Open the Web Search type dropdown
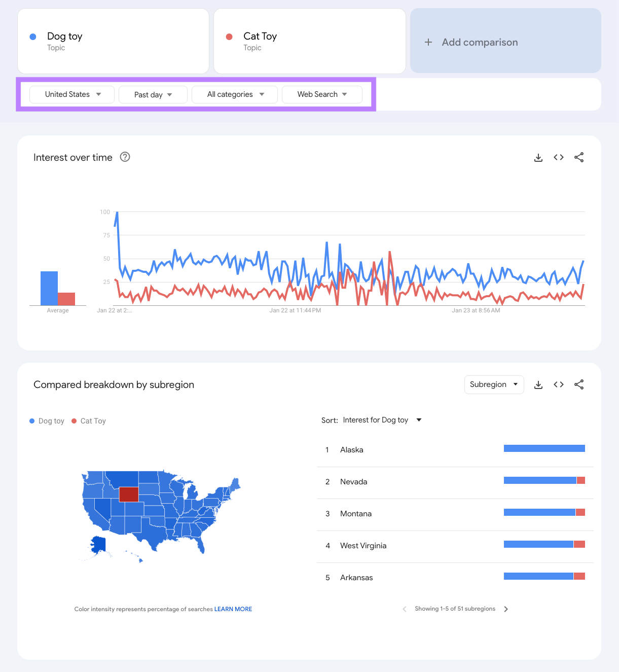The width and height of the screenshot is (619, 672). coord(321,94)
